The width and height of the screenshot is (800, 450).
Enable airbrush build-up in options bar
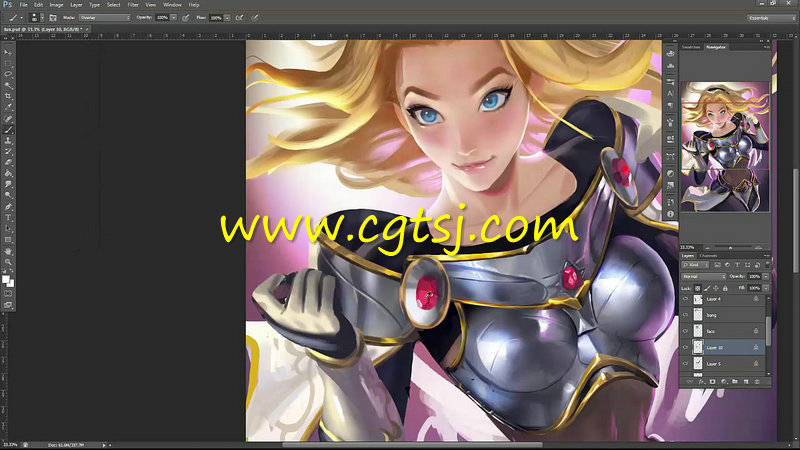(x=239, y=17)
